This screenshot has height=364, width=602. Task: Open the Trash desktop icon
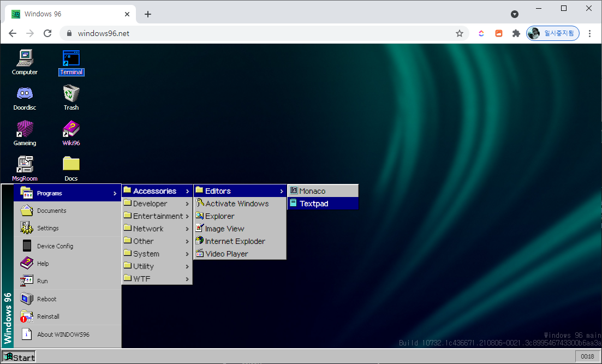tap(71, 98)
